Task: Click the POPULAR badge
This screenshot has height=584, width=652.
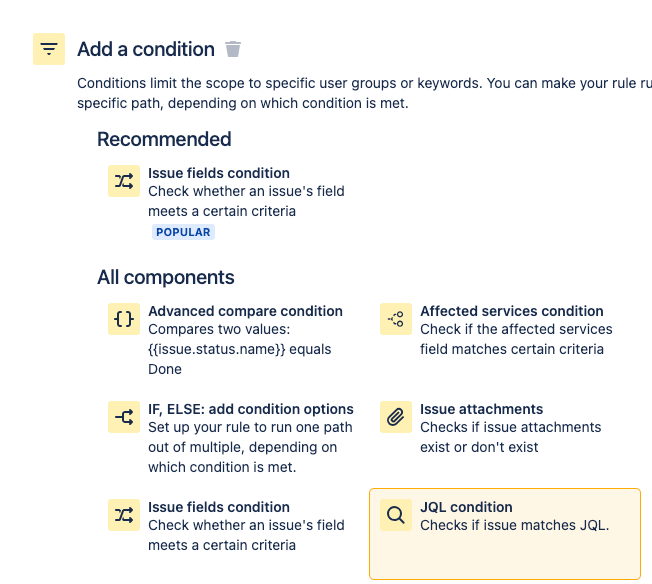Action: (183, 232)
